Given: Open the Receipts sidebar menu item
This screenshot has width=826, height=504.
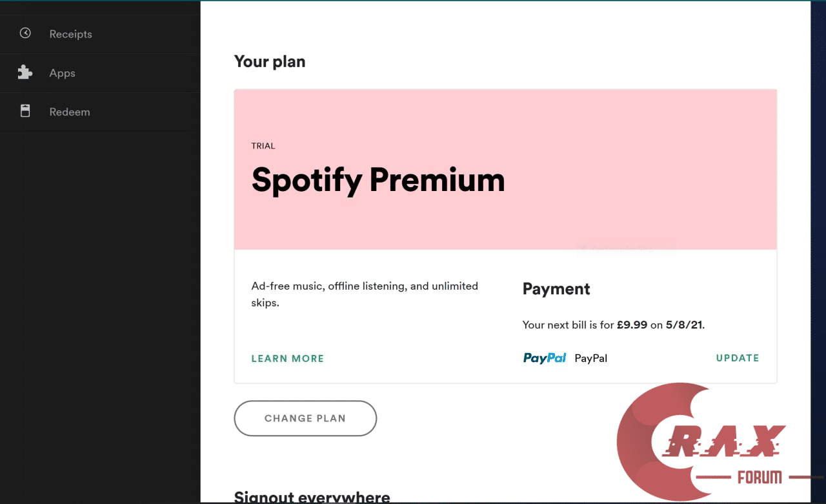Looking at the screenshot, I should 70,34.
